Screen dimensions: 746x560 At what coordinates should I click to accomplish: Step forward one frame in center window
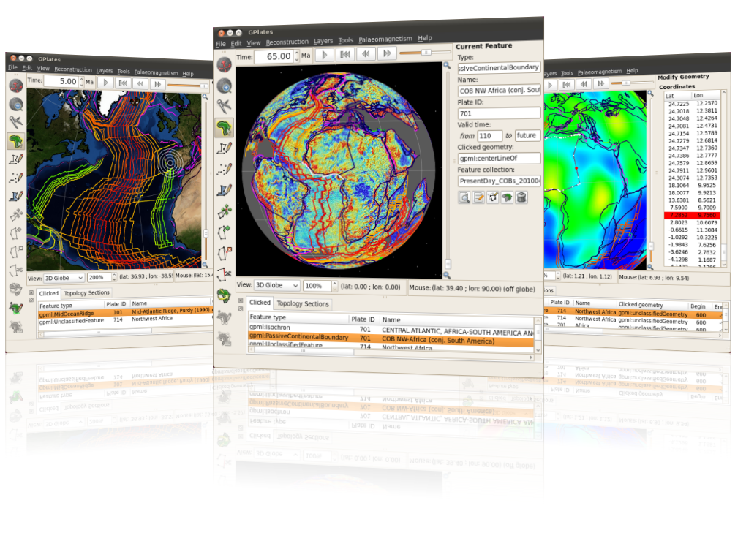tap(387, 53)
